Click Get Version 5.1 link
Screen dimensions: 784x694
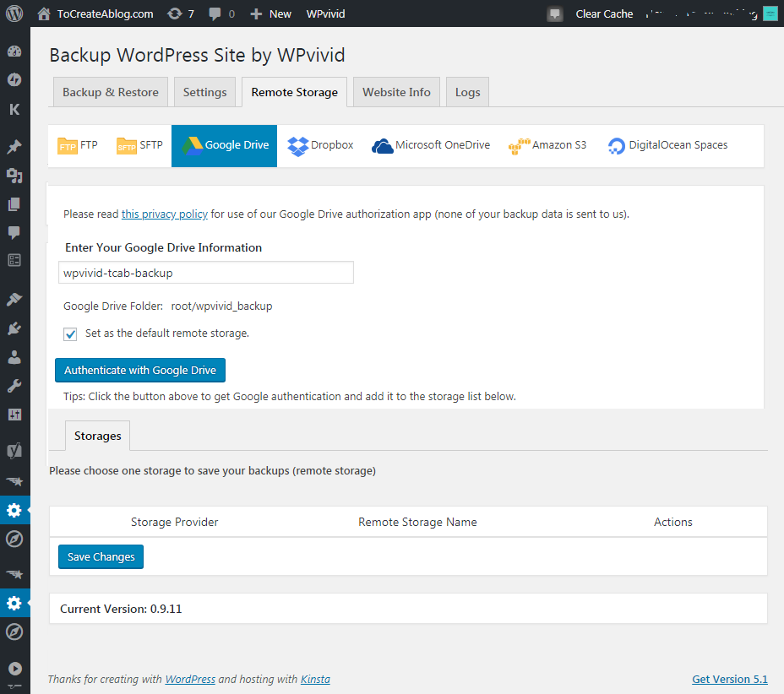(x=729, y=679)
